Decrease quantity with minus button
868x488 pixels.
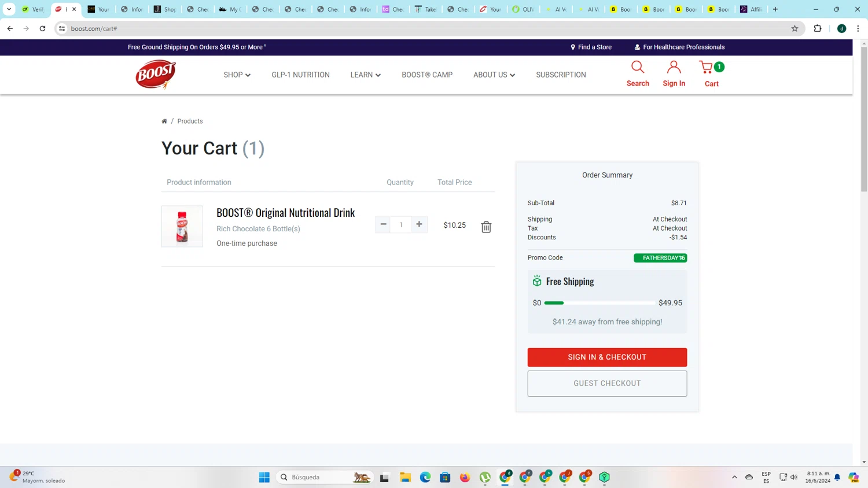tap(383, 224)
